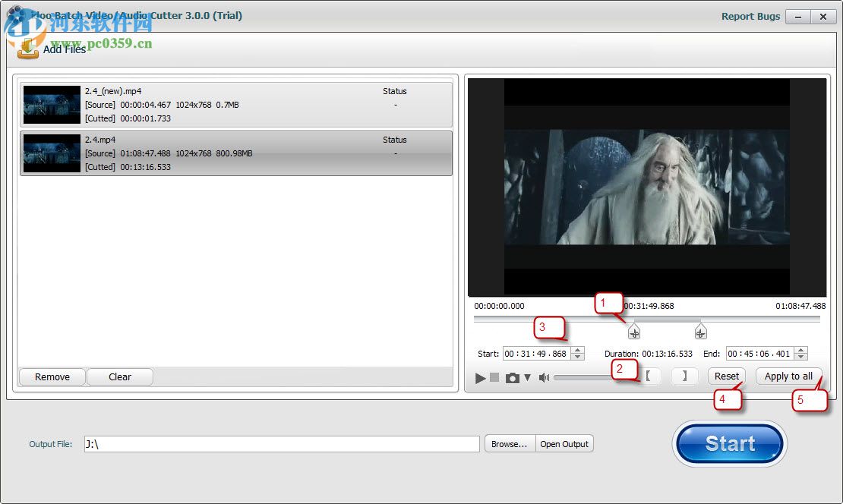Increase the End time with the up arrow
Image resolution: width=843 pixels, height=504 pixels.
coord(801,351)
